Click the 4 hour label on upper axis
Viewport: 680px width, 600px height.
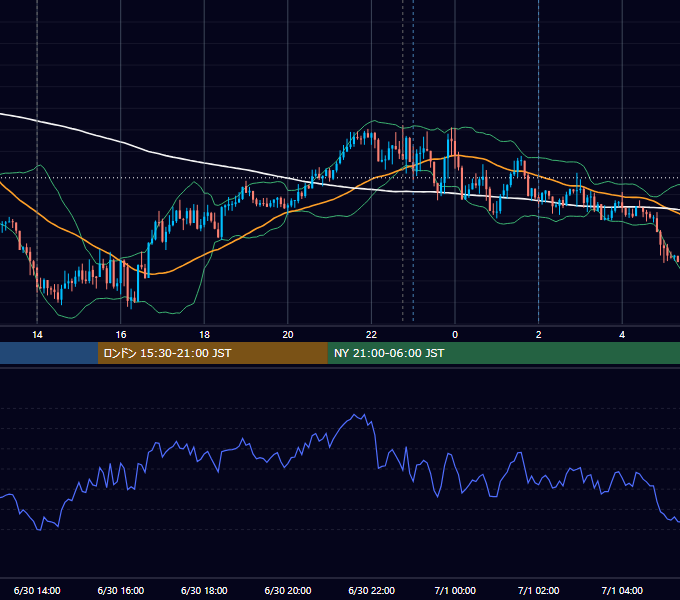pyautogui.click(x=622, y=335)
